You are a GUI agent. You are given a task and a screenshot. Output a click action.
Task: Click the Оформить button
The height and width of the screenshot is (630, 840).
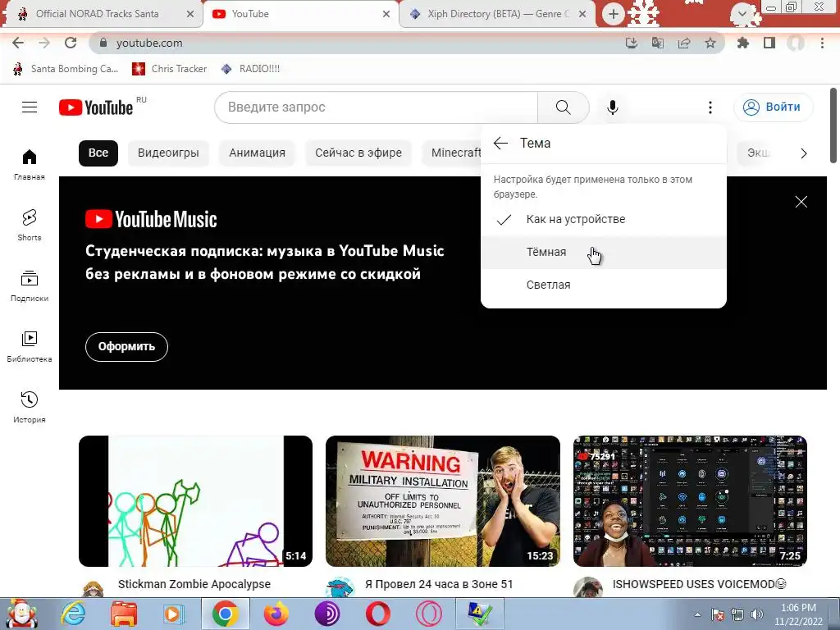point(126,347)
